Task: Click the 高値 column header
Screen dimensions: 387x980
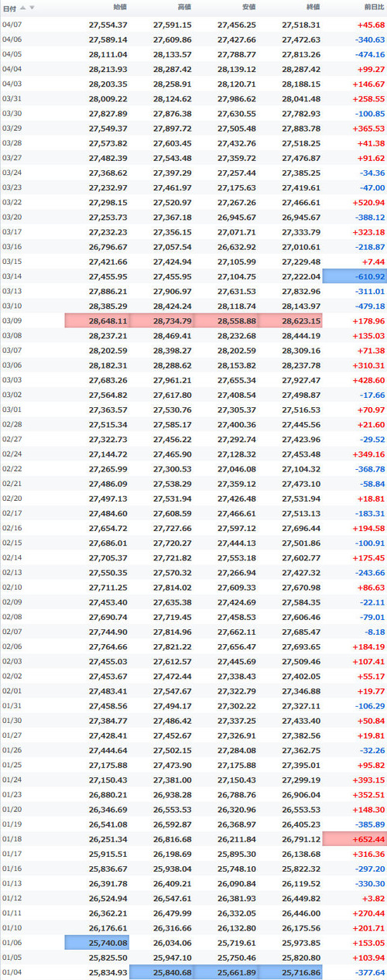Action: click(x=184, y=7)
